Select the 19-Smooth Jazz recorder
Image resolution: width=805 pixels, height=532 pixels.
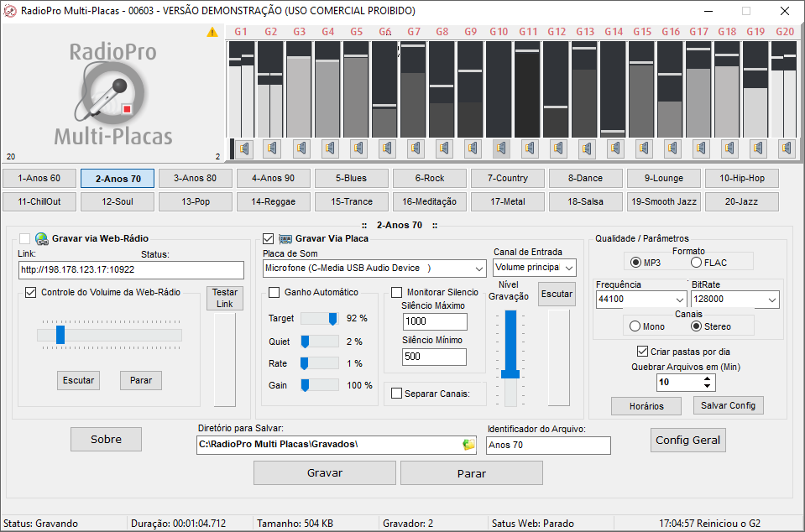tap(664, 201)
